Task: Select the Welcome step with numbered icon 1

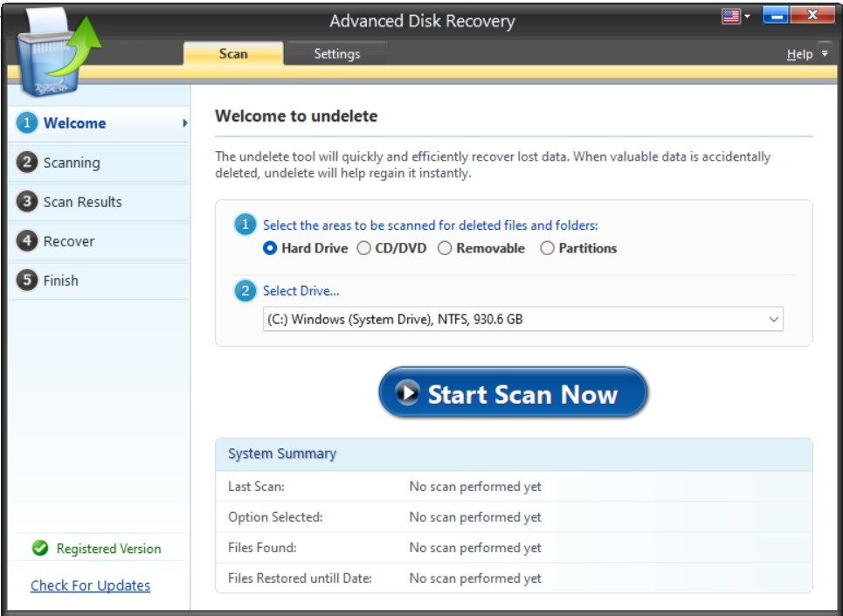Action: click(x=28, y=123)
